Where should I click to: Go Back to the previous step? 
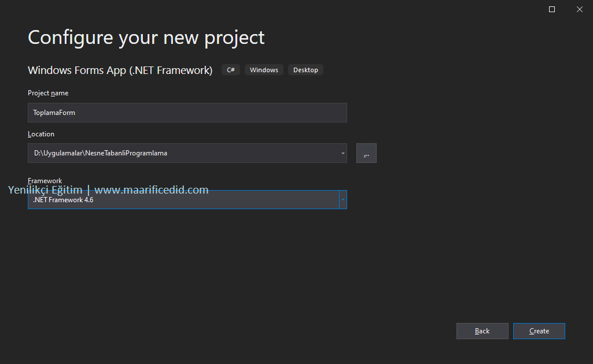coord(482,331)
